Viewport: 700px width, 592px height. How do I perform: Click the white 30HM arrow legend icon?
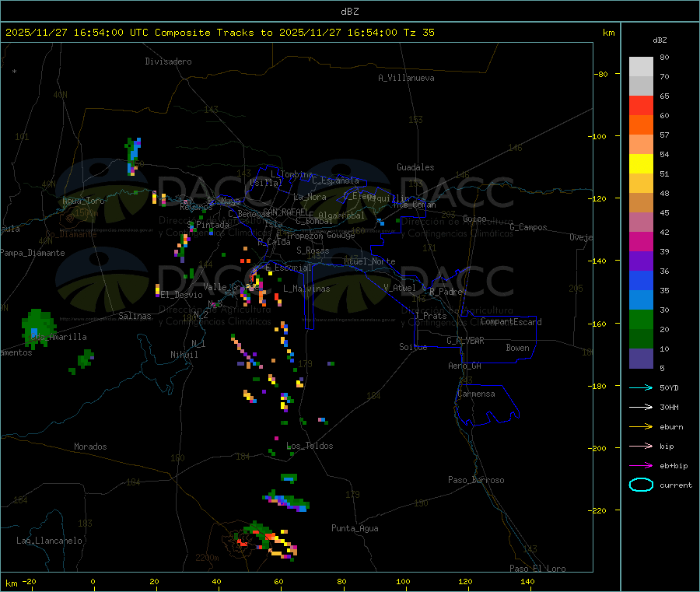641,407
